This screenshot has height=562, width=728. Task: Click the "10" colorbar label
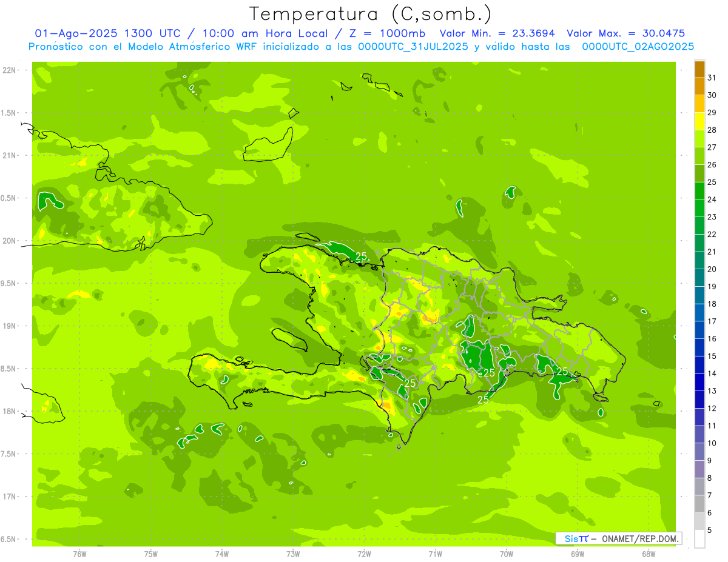pyautogui.click(x=712, y=443)
